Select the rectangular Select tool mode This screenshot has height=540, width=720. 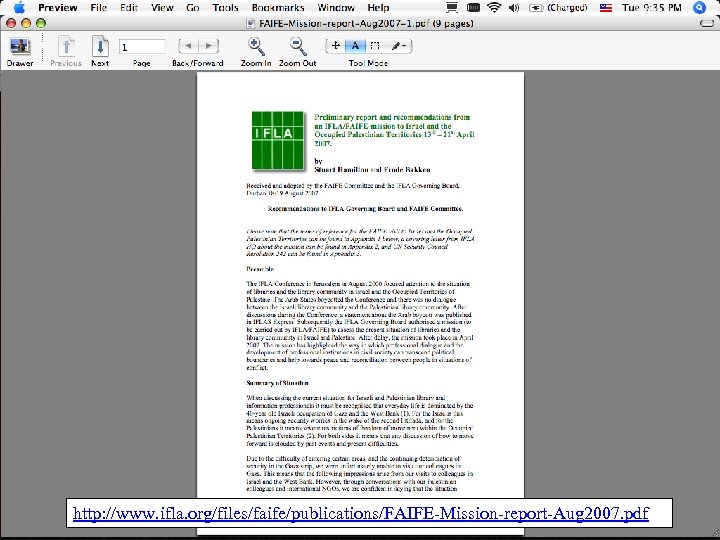tap(375, 45)
